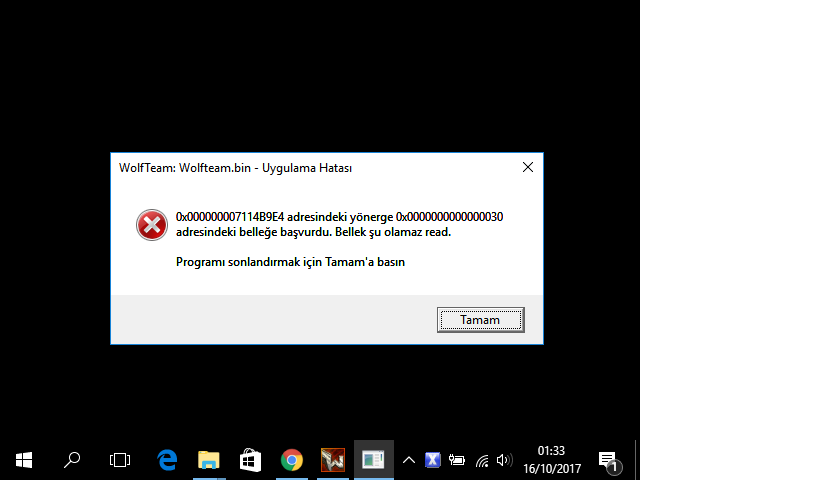Open the volume control speaker icon
Screen dimensions: 816x480
(504, 460)
